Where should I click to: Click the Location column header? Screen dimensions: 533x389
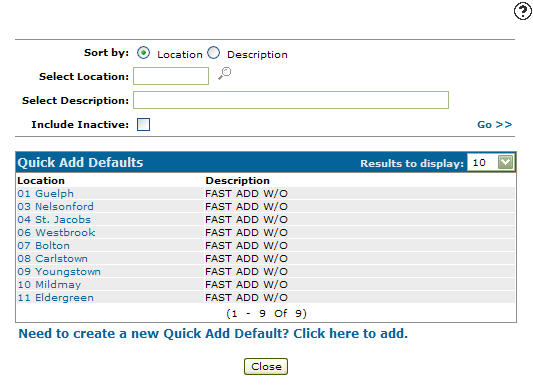point(41,181)
